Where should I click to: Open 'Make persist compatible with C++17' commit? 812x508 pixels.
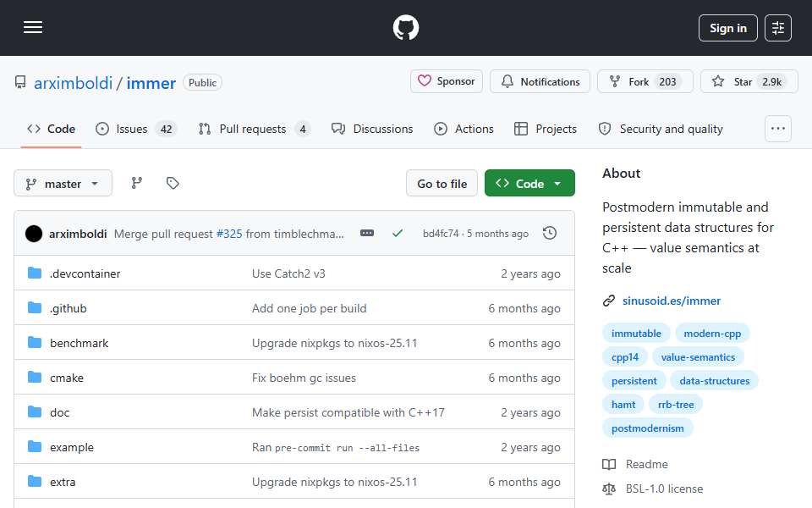[x=348, y=412]
